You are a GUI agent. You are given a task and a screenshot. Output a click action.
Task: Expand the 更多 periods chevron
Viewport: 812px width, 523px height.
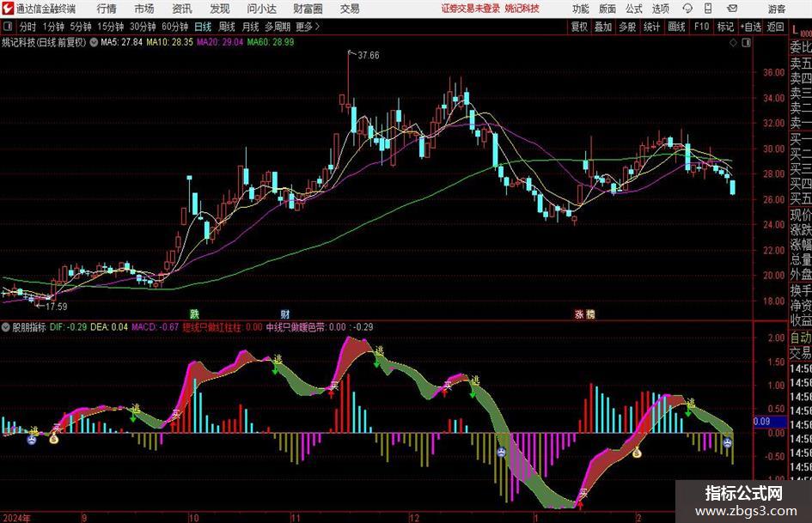pyautogui.click(x=317, y=27)
